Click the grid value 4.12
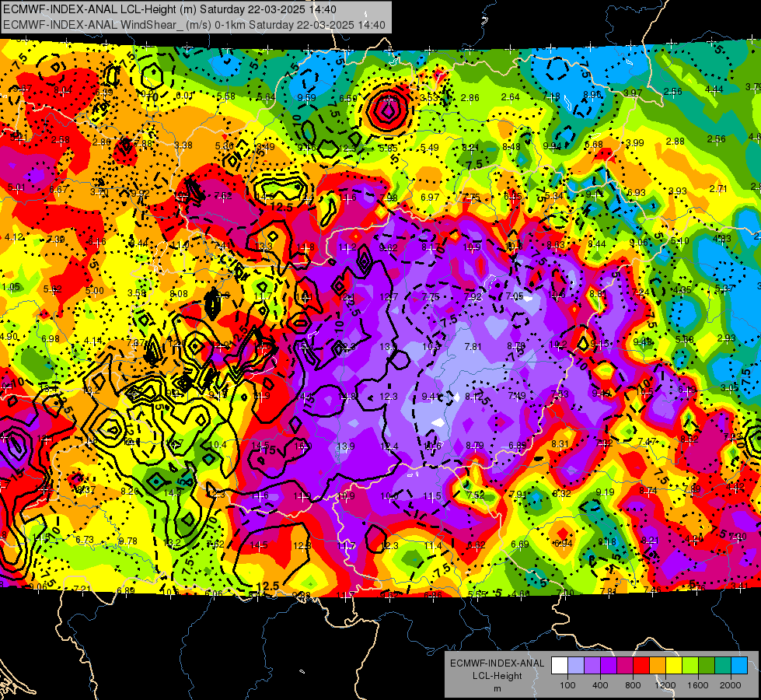Image resolution: width=761 pixels, height=700 pixels. coord(13,237)
